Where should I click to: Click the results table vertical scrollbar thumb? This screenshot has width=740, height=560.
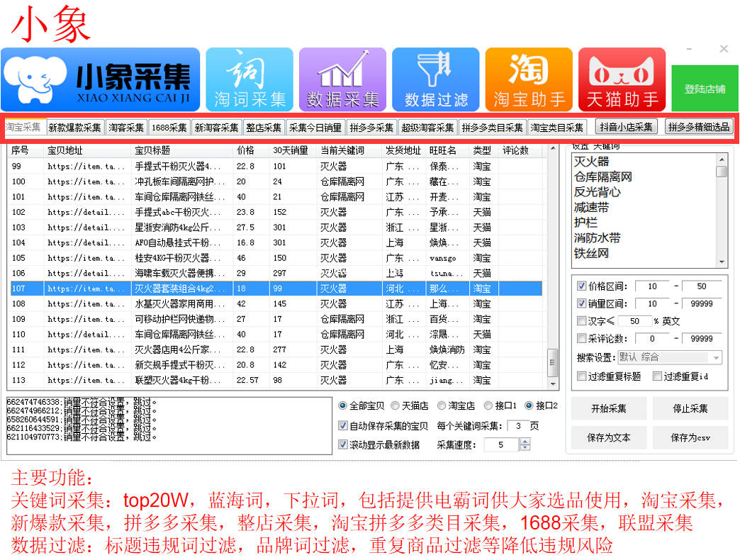[553, 362]
